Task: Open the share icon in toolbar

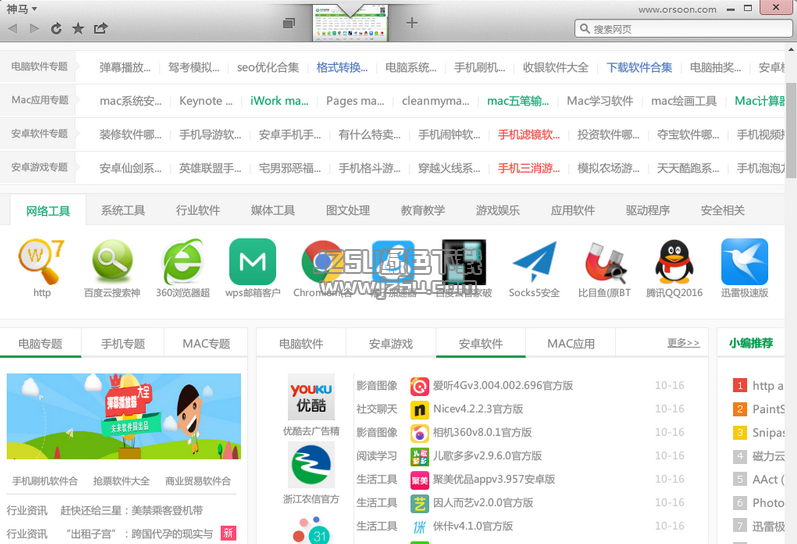Action: 101,28
